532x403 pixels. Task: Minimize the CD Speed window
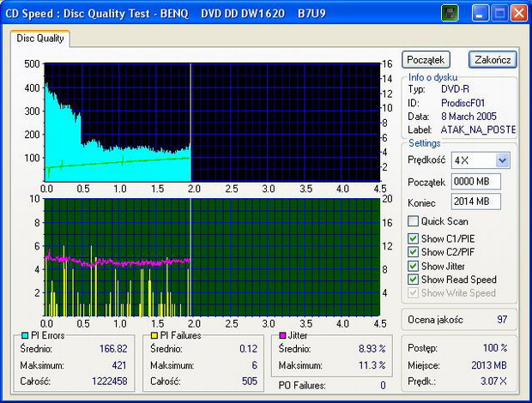pyautogui.click(x=480, y=14)
